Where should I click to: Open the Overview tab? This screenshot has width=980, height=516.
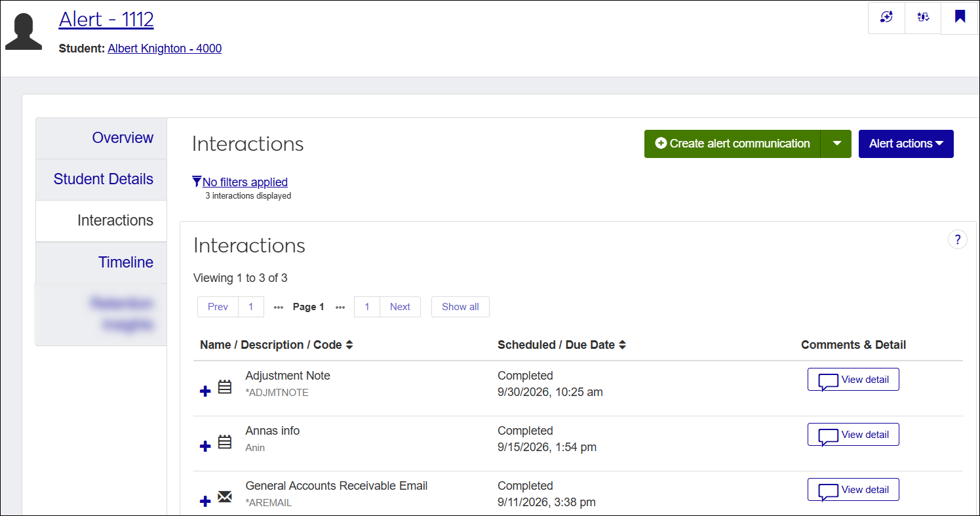pos(102,138)
